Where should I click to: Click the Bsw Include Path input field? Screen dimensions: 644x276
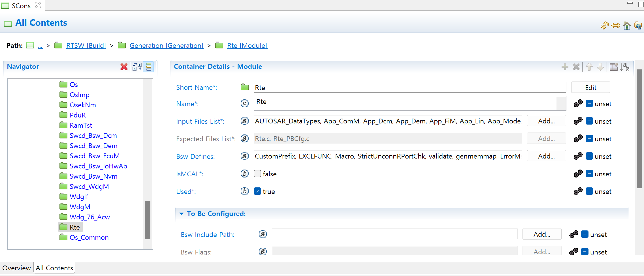click(x=395, y=234)
